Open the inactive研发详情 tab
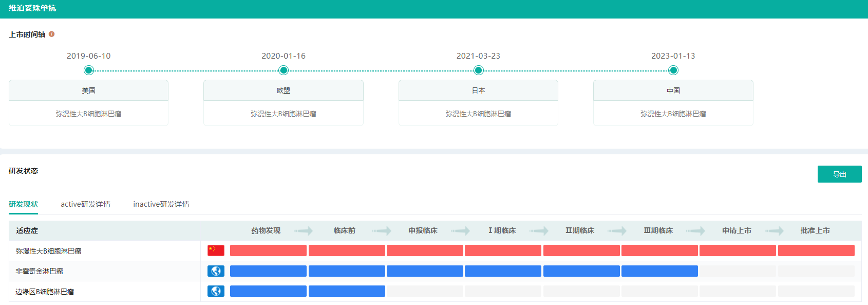 pos(161,204)
